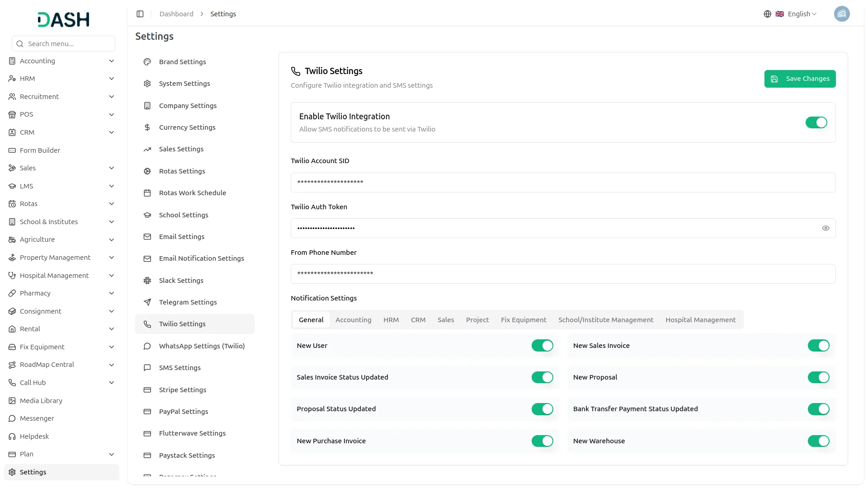This screenshot has width=868, height=488.
Task: Open the Dashboard breadcrumb link
Action: (x=176, y=14)
